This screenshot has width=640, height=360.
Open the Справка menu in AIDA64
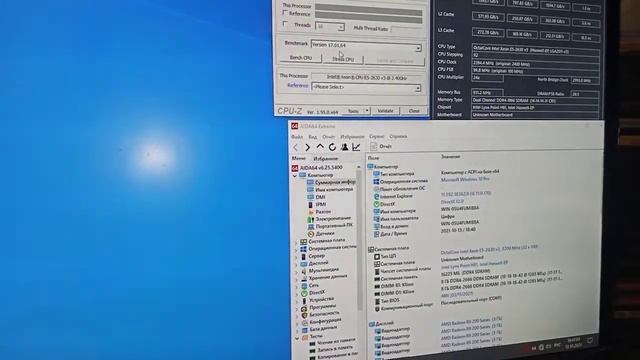[398, 136]
